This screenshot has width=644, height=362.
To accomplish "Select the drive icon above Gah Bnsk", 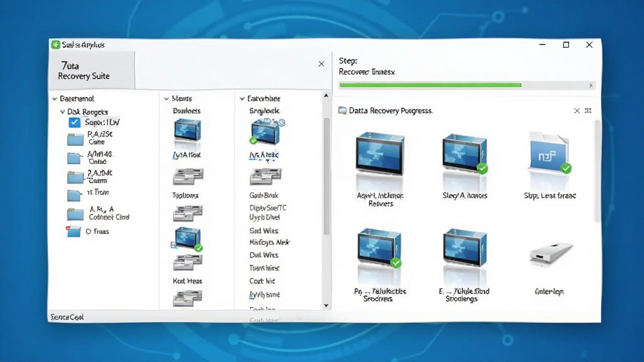I will (265, 177).
